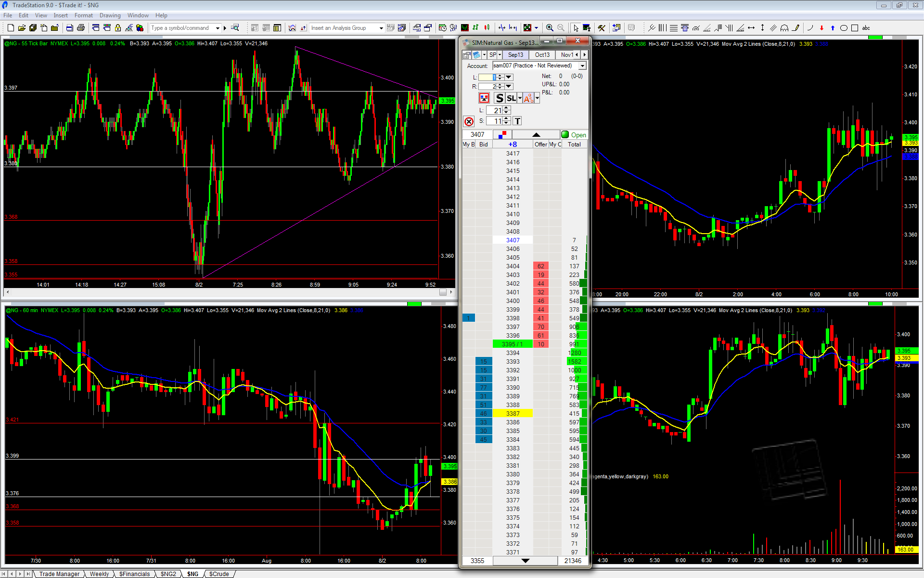Select the ellipse drawing tool
Viewport: 924px width, 578px height.
844,28
